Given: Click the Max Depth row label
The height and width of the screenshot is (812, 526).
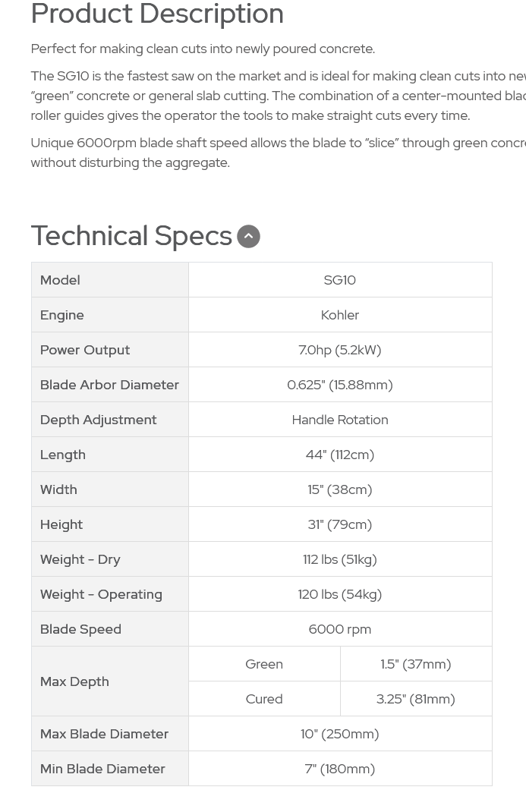Looking at the screenshot, I should pyautogui.click(x=74, y=681).
